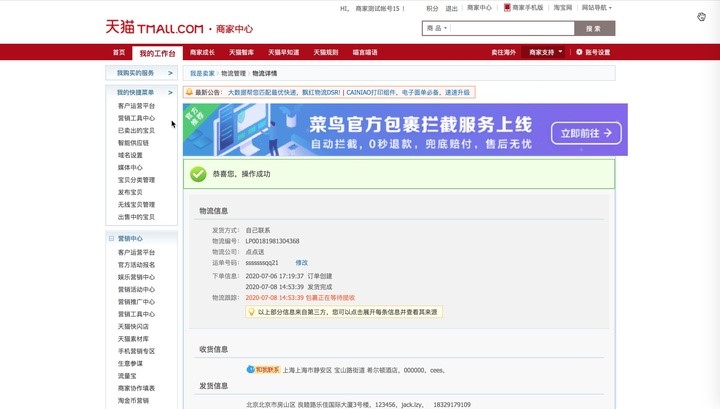
Task: Open 营销活动中心 in the sidebar
Action: click(x=136, y=290)
